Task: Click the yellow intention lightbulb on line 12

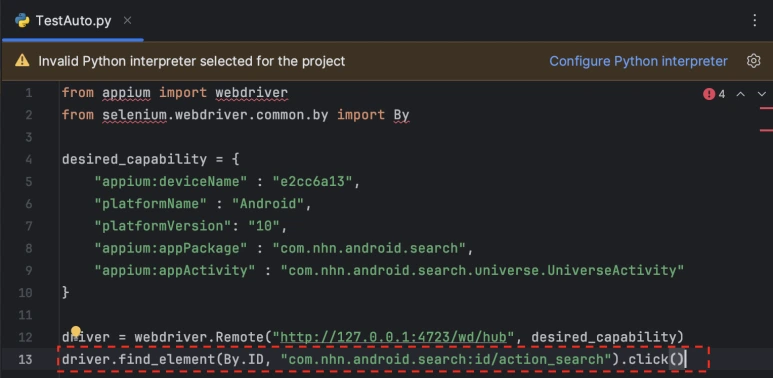Action: pyautogui.click(x=75, y=331)
